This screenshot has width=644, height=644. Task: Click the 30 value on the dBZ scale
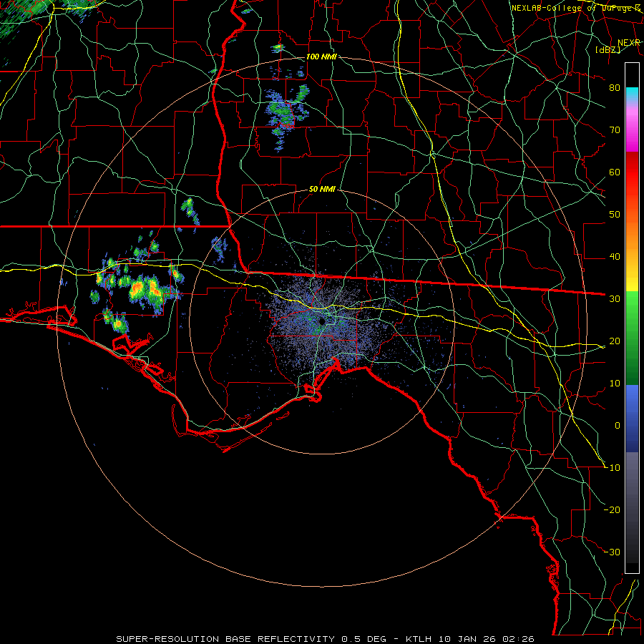615,299
